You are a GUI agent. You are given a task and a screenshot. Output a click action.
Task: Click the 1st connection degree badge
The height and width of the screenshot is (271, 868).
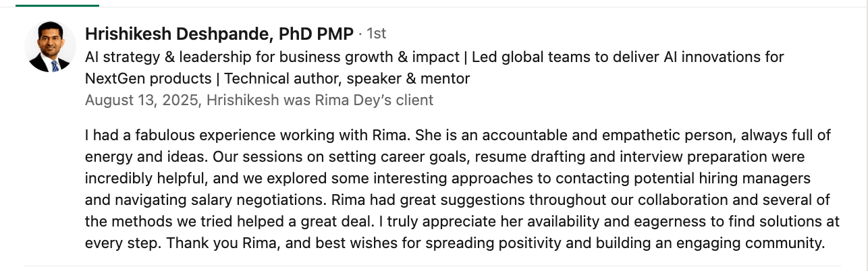click(x=376, y=34)
